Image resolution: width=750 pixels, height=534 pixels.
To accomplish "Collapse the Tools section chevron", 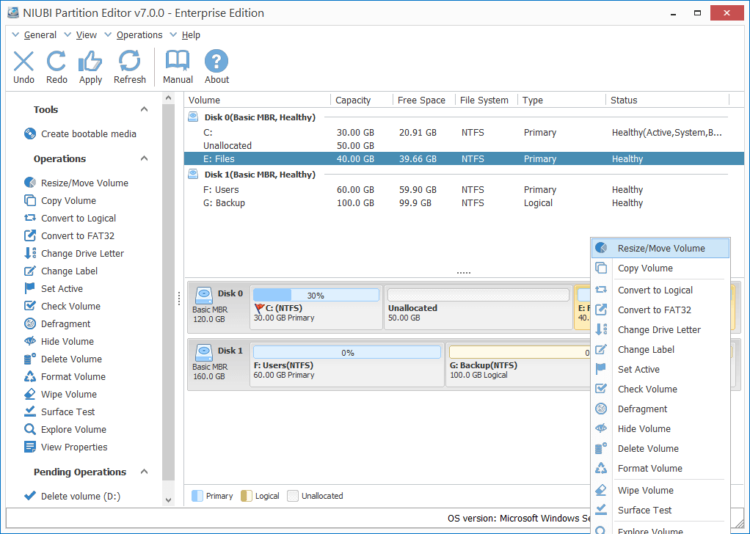I will (x=144, y=110).
